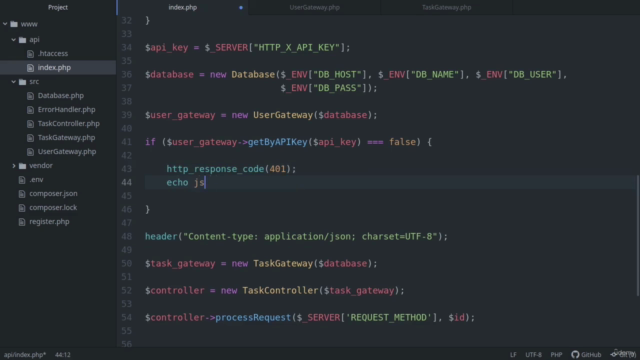
Task: Open register.php file
Action: tap(49, 222)
